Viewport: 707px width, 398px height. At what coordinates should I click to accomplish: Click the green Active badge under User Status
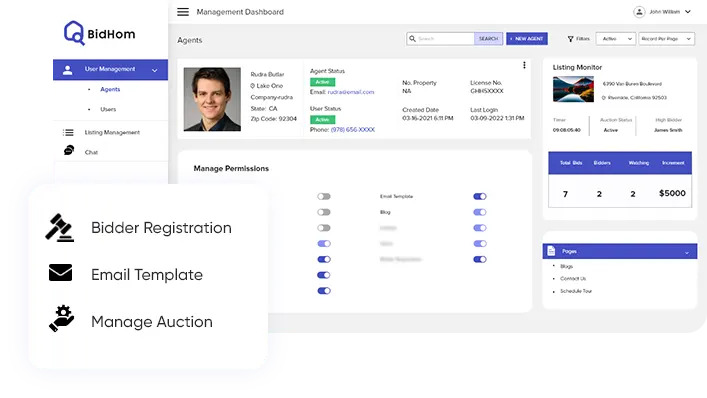pyautogui.click(x=322, y=119)
